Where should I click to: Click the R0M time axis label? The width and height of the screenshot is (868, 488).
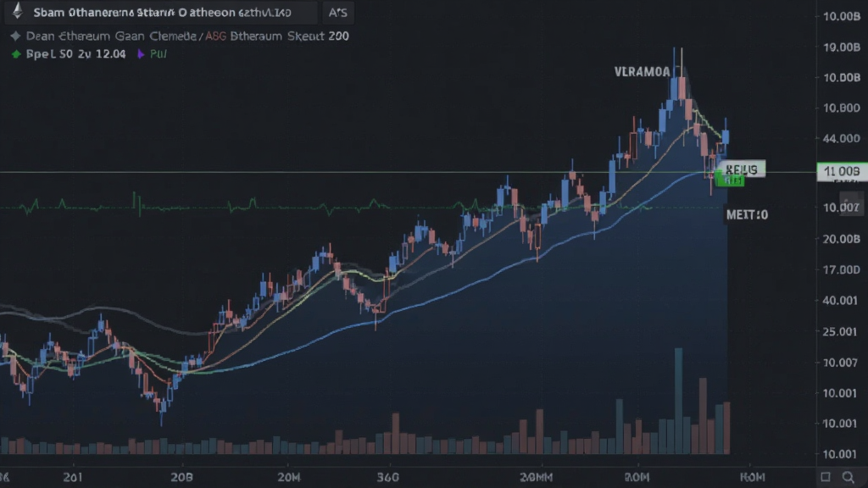pos(637,477)
